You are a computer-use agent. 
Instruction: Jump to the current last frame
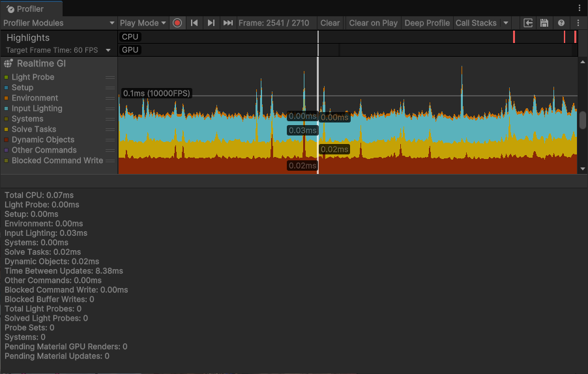point(228,23)
